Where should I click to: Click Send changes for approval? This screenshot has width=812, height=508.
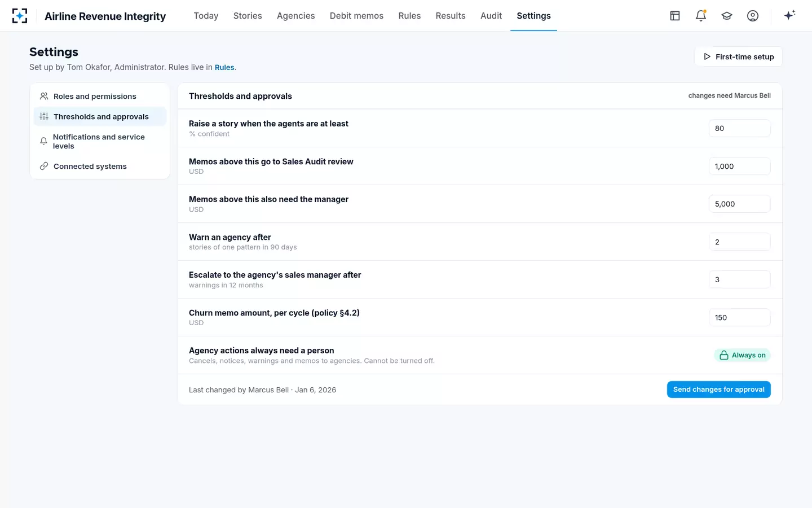(x=718, y=389)
